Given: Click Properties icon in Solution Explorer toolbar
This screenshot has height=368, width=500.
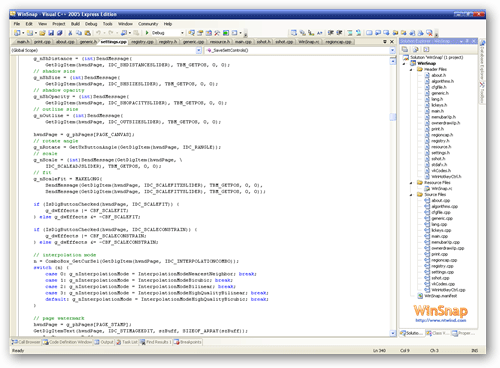Looking at the screenshot, I should 405,49.
